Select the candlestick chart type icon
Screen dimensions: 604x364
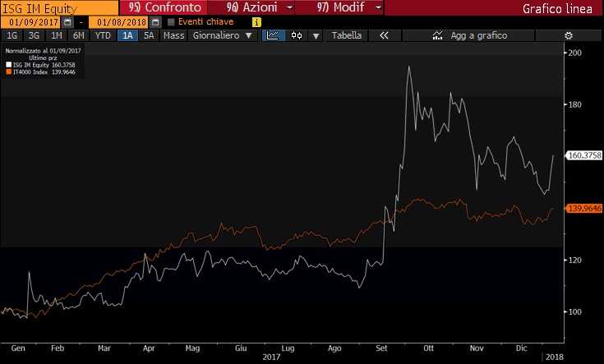pos(297,35)
